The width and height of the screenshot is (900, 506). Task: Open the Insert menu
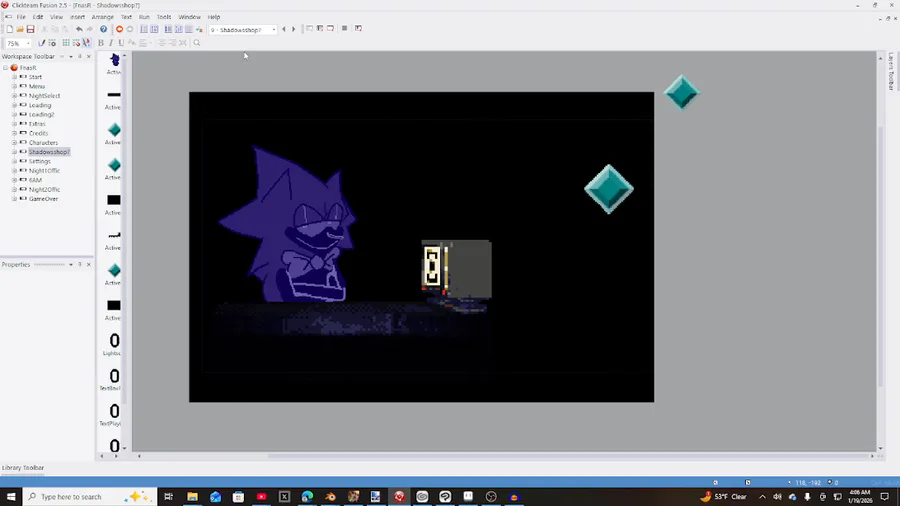tap(77, 17)
